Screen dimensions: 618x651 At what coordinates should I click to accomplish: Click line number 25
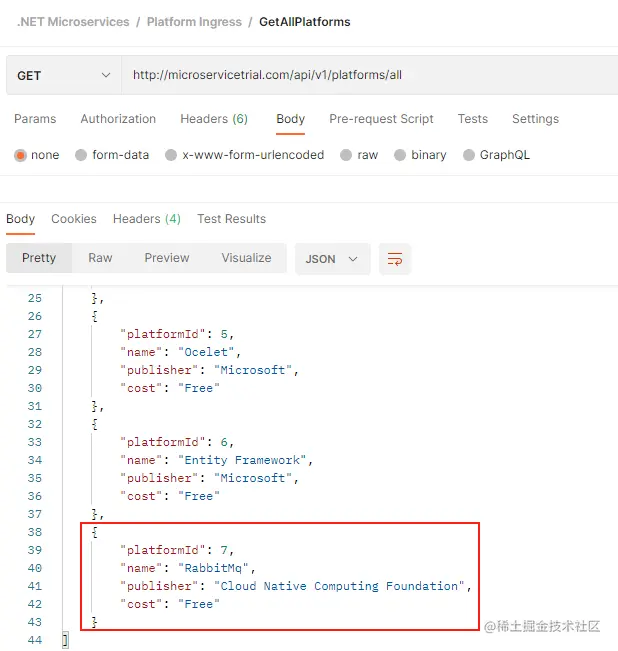pos(35,299)
